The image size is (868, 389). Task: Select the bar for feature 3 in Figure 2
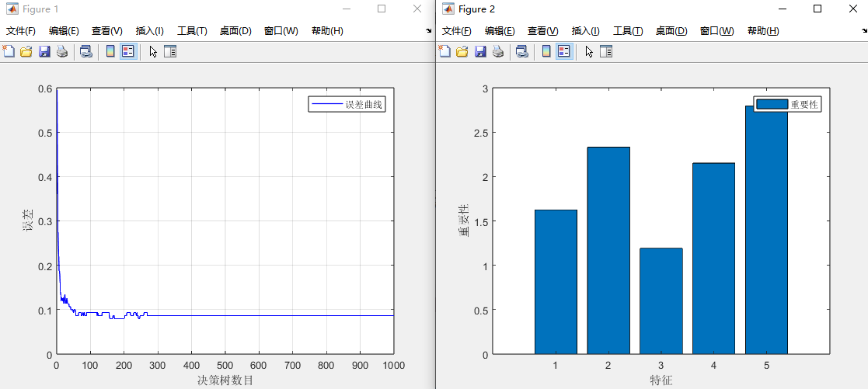click(661, 301)
